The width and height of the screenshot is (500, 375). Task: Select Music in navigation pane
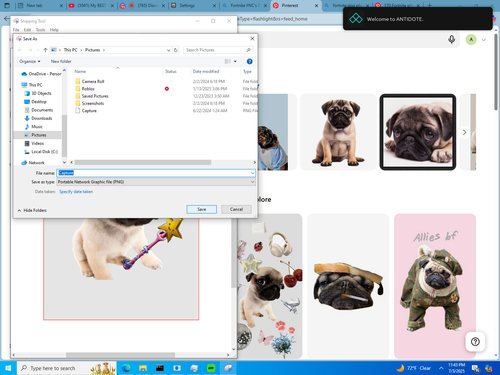pyautogui.click(x=34, y=127)
